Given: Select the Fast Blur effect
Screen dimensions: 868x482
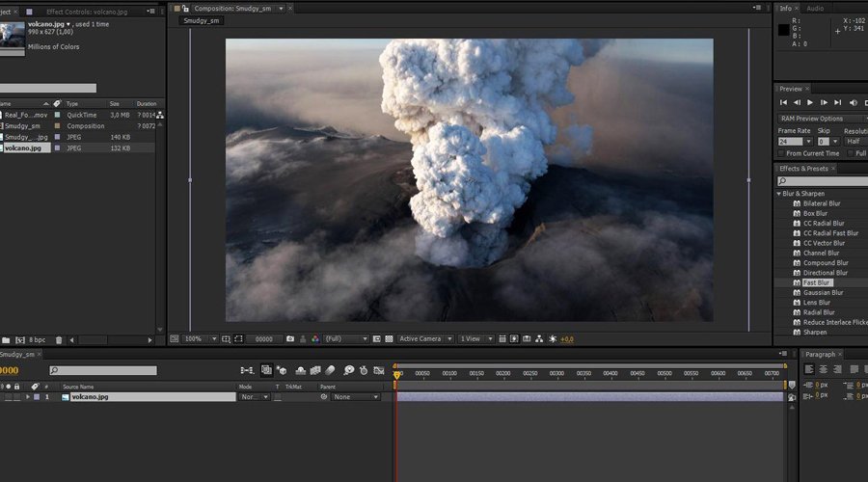Looking at the screenshot, I should click(817, 282).
